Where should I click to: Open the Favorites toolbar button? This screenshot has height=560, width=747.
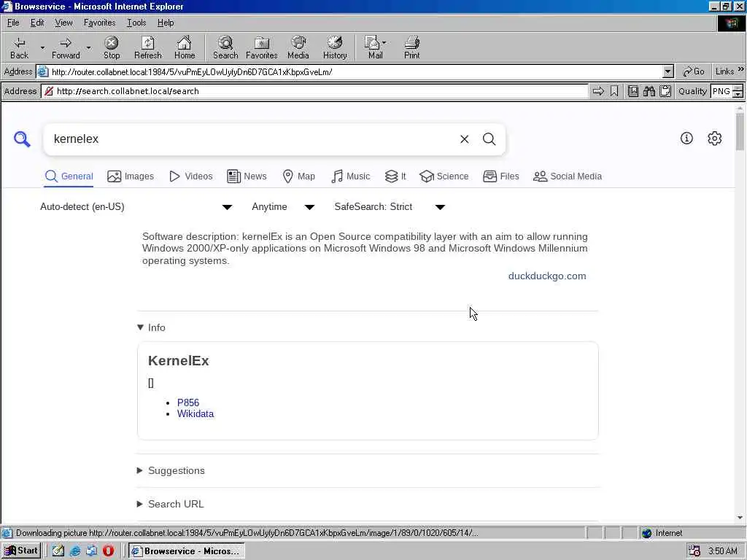[x=262, y=47]
